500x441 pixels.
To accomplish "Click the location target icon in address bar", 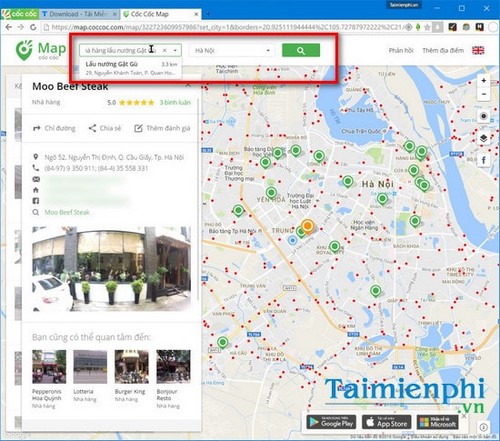I will [x=408, y=27].
